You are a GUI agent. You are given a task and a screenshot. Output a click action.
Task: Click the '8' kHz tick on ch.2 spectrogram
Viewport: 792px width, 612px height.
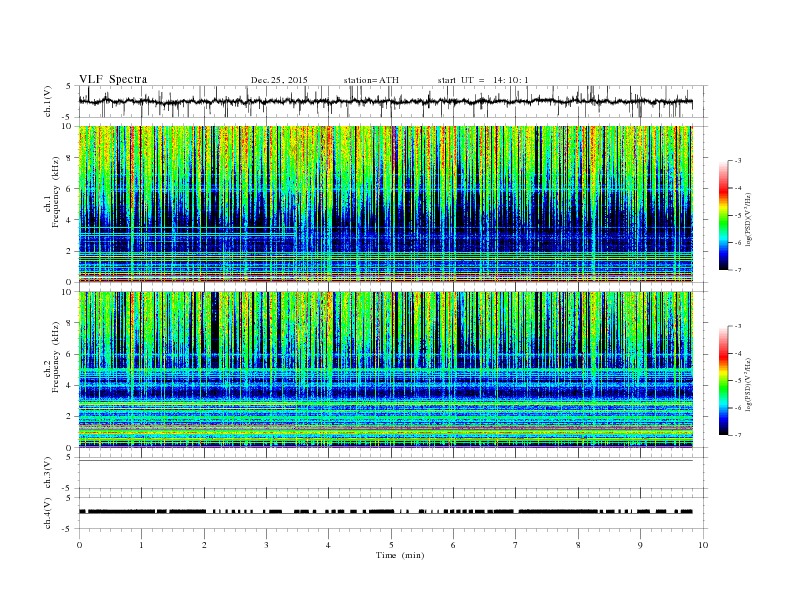click(70, 323)
